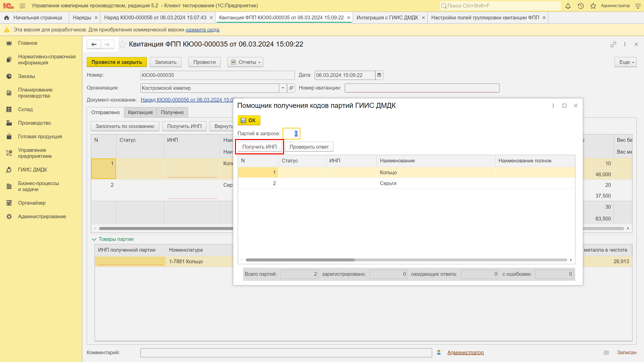Select the Отправлено tab

pos(105,112)
